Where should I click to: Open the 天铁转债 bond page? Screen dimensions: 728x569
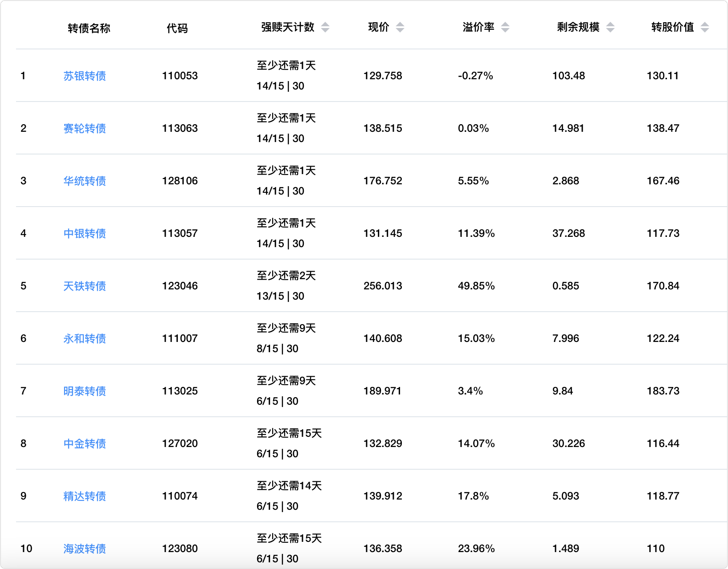click(85, 286)
